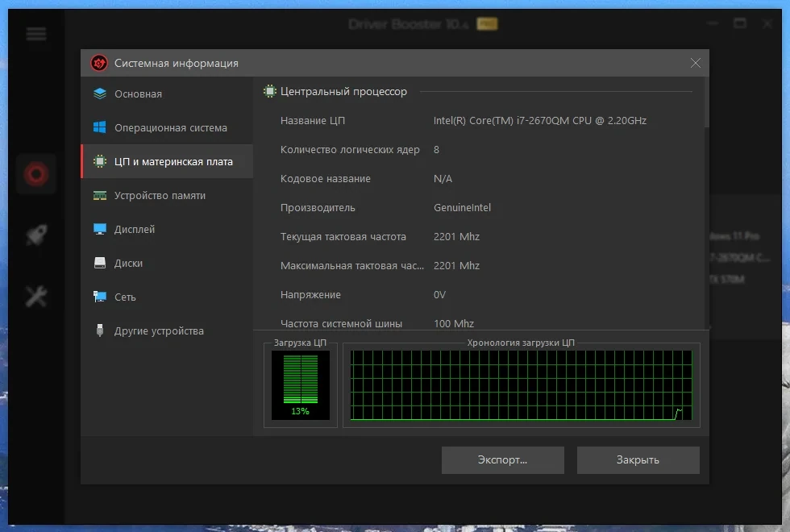Click the Напряжение label
This screenshot has width=790, height=532.
tap(310, 295)
